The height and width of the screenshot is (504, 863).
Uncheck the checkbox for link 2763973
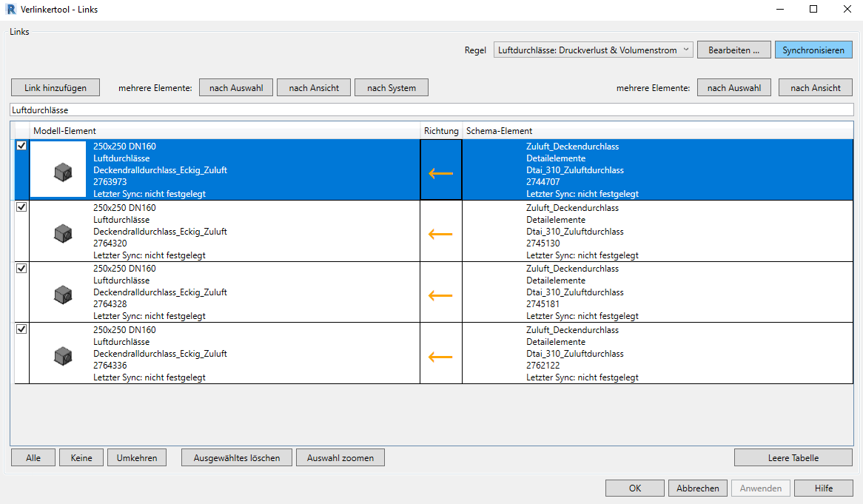point(21,147)
